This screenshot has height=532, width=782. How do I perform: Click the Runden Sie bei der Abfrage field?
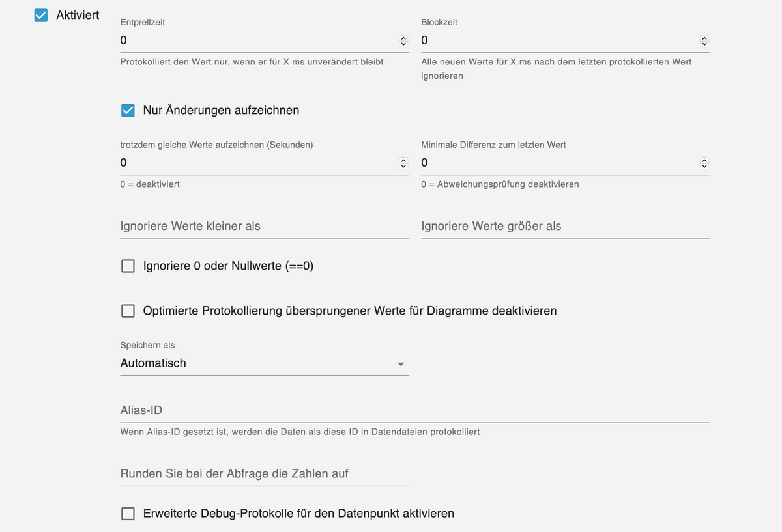(264, 473)
